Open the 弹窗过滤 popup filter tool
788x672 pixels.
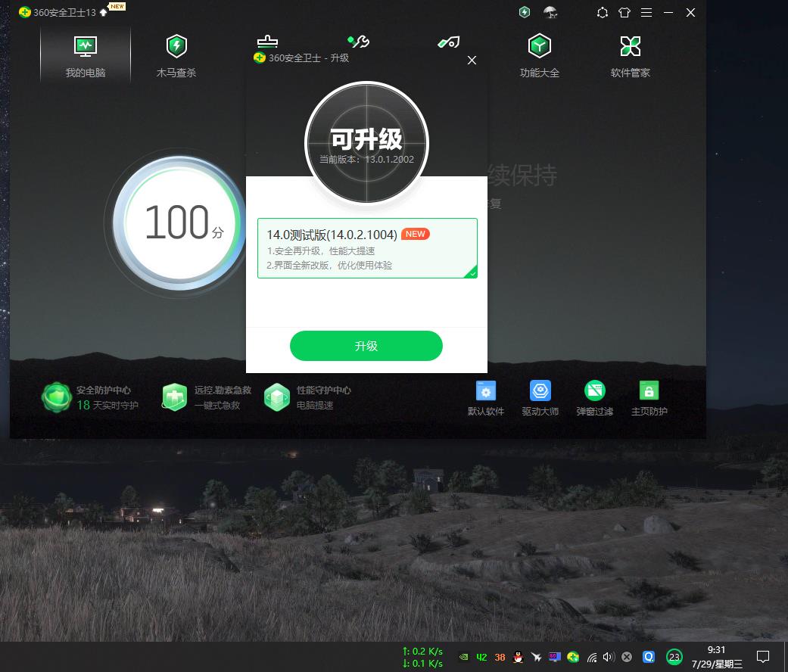point(594,398)
